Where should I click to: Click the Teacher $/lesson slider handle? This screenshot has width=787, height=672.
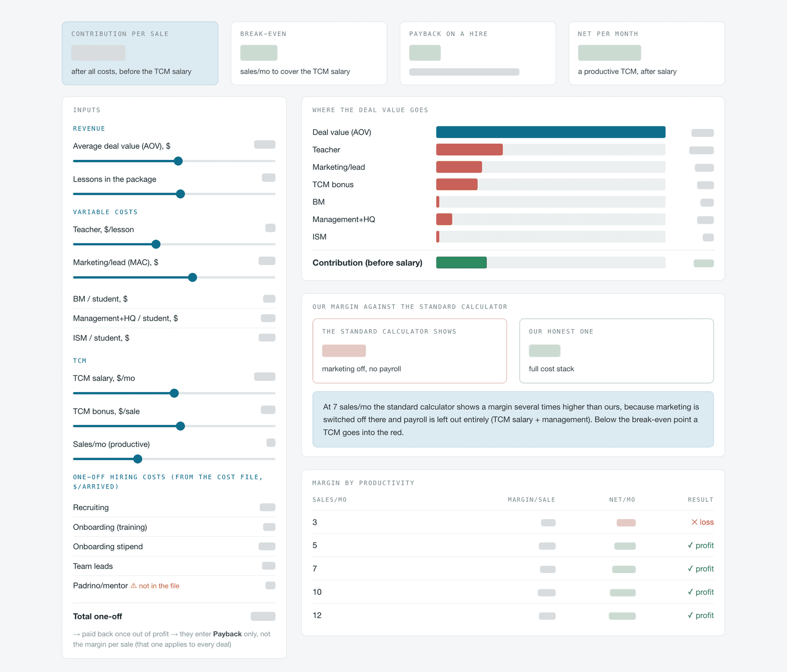coord(156,244)
